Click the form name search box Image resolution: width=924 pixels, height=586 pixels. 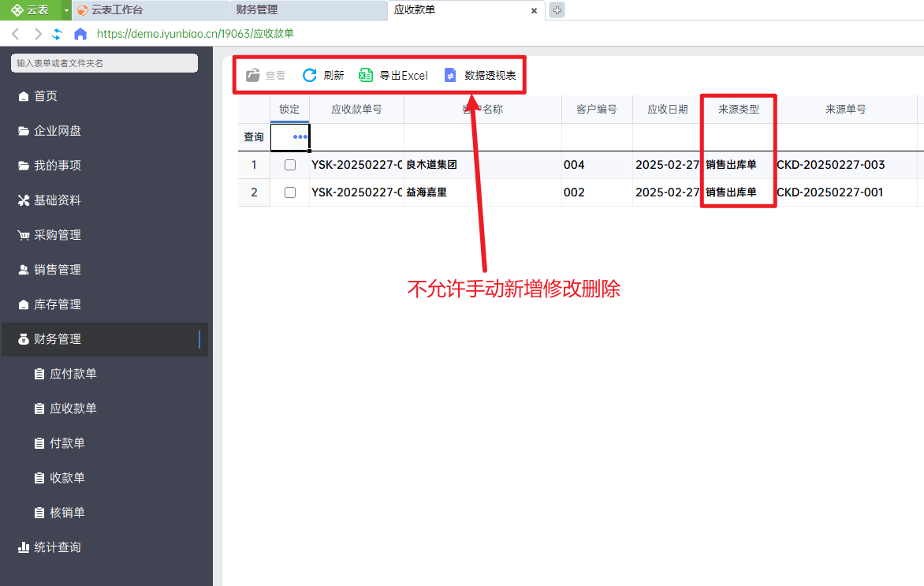pyautogui.click(x=104, y=63)
